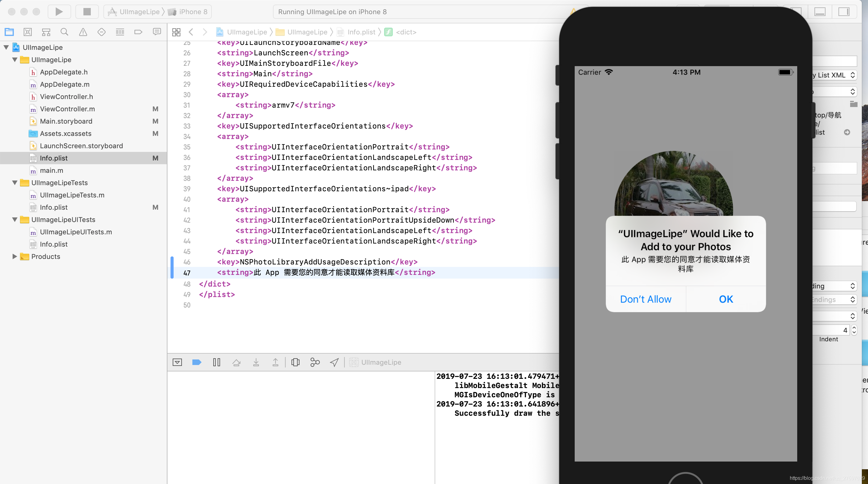Click <dict> item in jump bar
The width and height of the screenshot is (868, 484).
pos(401,32)
